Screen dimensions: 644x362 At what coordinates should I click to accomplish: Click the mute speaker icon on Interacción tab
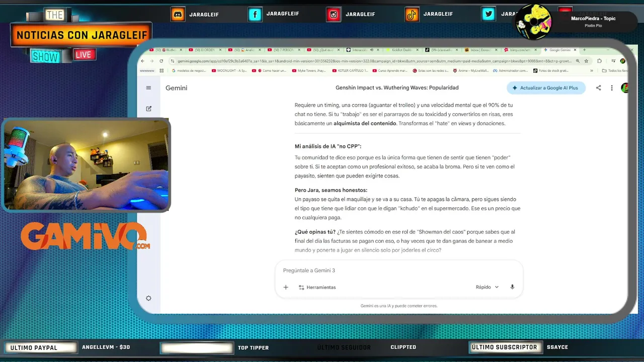pyautogui.click(x=371, y=50)
